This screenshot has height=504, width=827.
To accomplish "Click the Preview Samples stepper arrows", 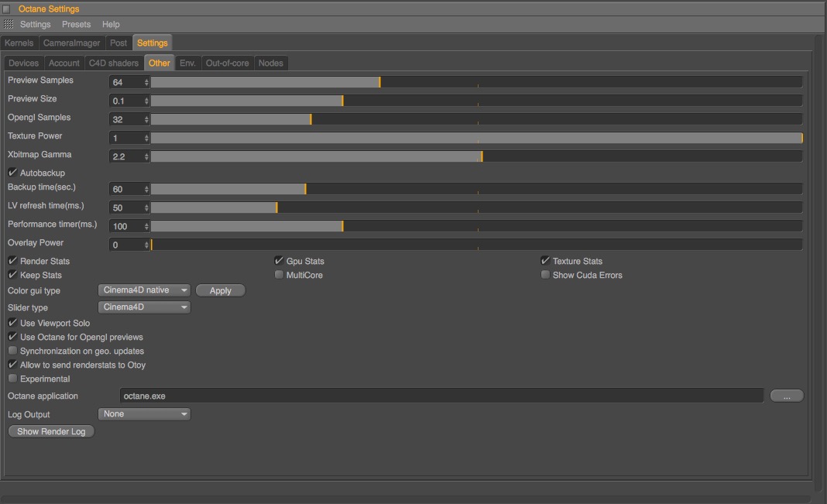I will [x=146, y=82].
